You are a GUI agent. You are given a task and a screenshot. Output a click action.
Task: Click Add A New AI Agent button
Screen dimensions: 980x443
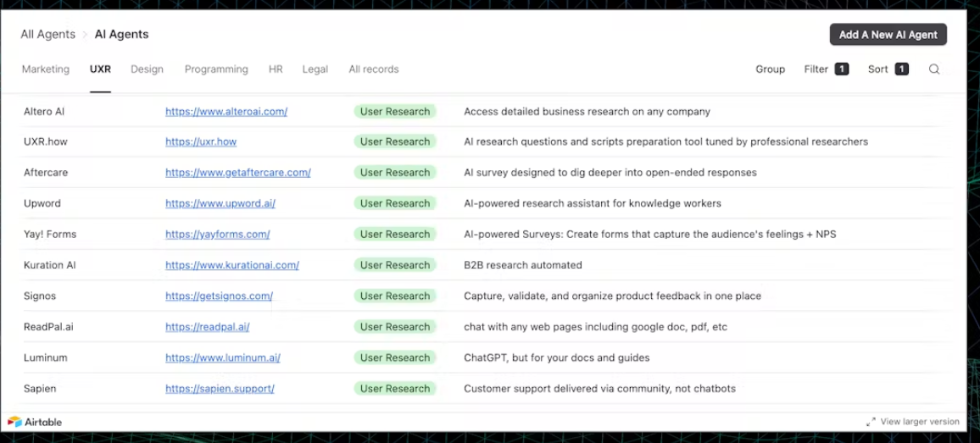click(x=888, y=35)
